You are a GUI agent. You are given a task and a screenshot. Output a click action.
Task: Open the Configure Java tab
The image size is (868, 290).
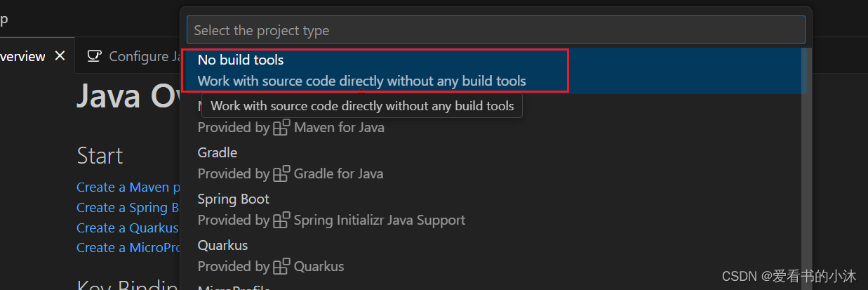click(133, 56)
